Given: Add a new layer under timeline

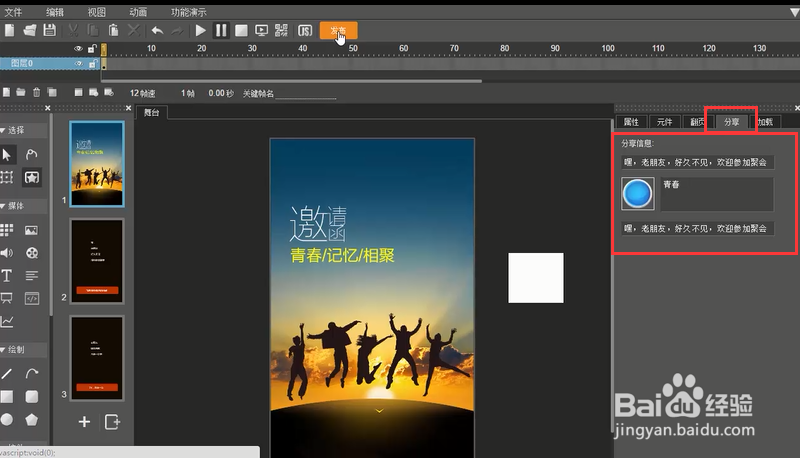Looking at the screenshot, I should (6, 92).
